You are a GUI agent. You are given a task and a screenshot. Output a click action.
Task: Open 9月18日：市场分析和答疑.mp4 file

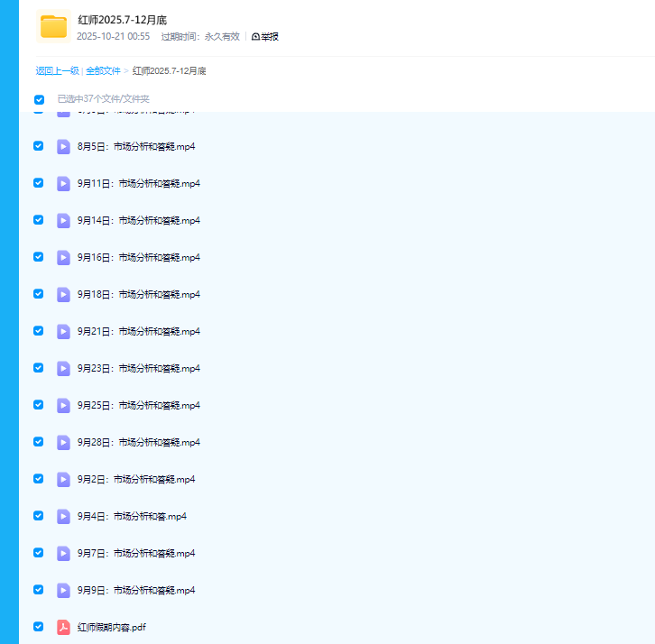click(138, 294)
